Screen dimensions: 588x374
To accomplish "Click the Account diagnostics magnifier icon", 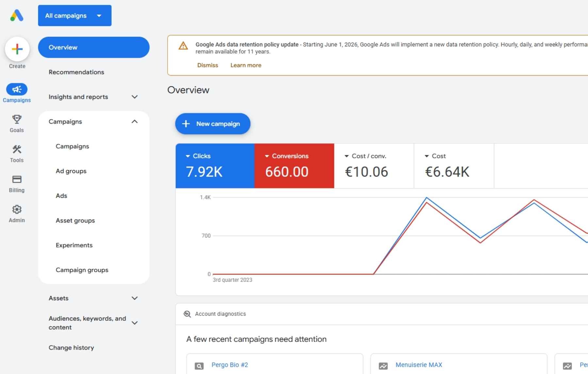I will coord(187,314).
